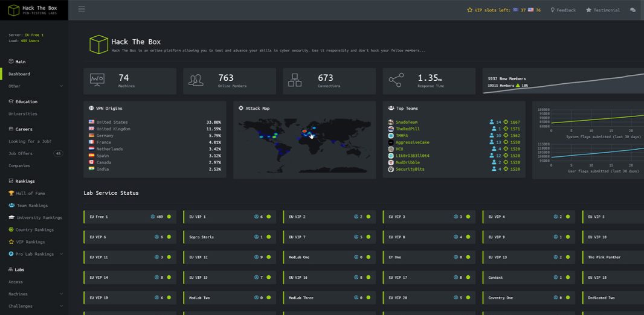Click the VIP slots star icon
This screenshot has width=644, height=315.
click(470, 10)
